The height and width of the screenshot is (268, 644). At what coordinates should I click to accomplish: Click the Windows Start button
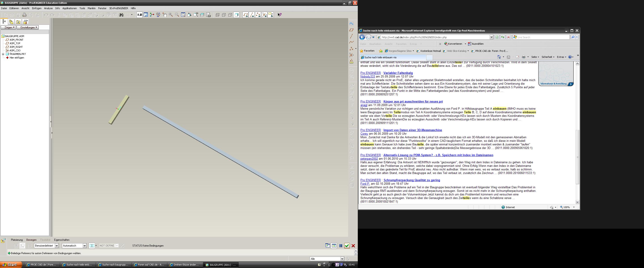(x=11, y=265)
